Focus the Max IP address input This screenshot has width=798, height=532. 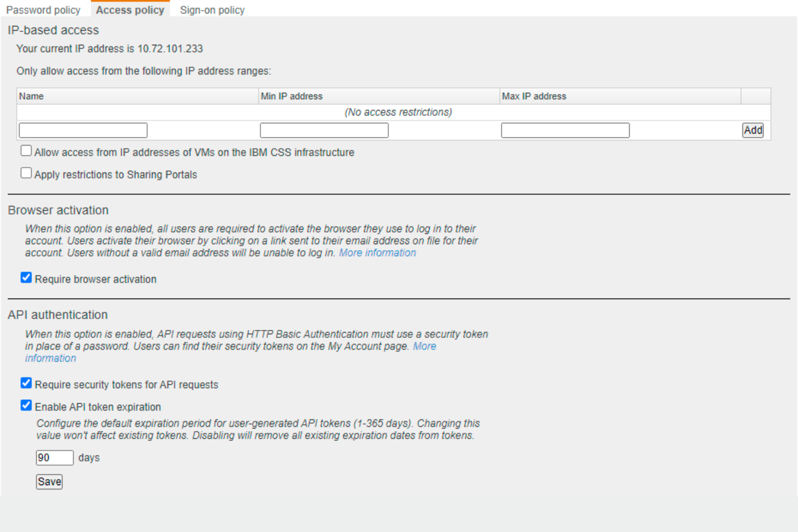(x=565, y=130)
